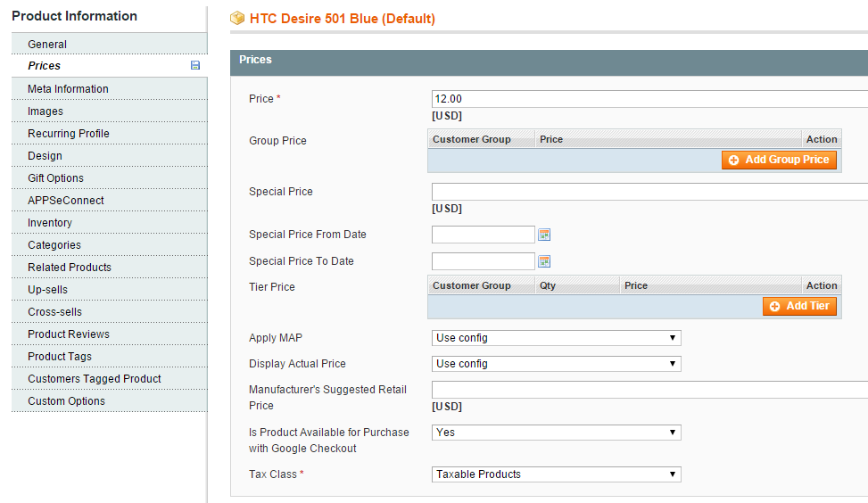The image size is (868, 503).
Task: Open the Customers Tagged Product tab
Action: (110, 378)
